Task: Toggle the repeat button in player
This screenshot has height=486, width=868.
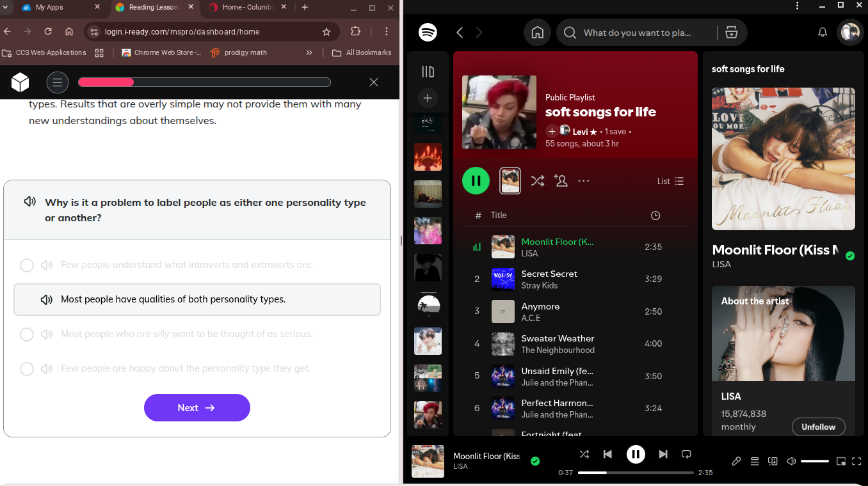Action: (x=686, y=454)
